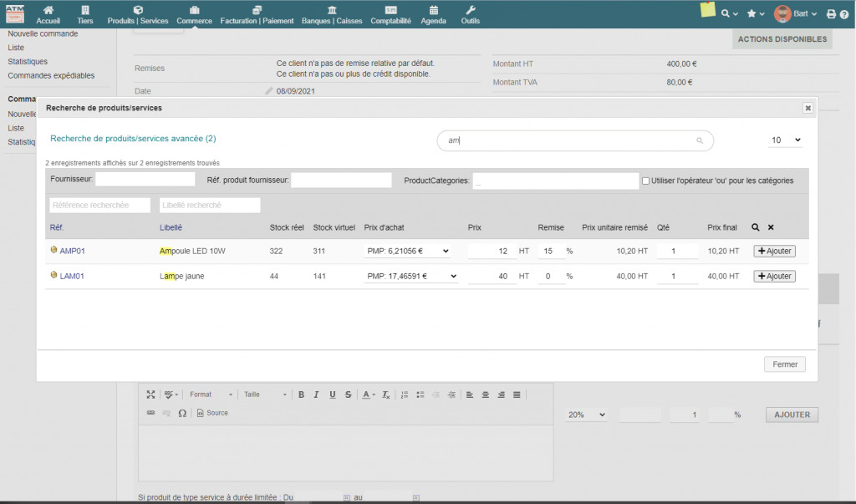The height and width of the screenshot is (504, 856).
Task: Open the bookmarks star icon
Action: pos(752,14)
